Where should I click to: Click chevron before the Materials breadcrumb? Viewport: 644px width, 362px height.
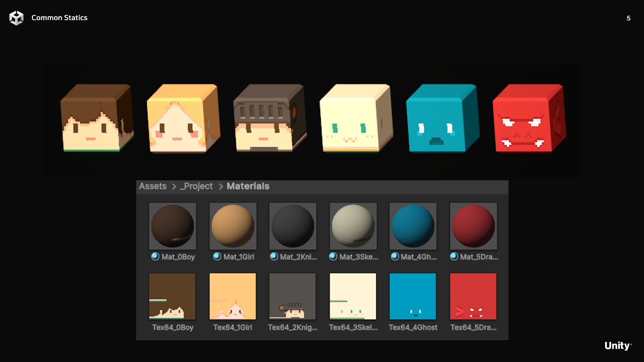(x=221, y=187)
